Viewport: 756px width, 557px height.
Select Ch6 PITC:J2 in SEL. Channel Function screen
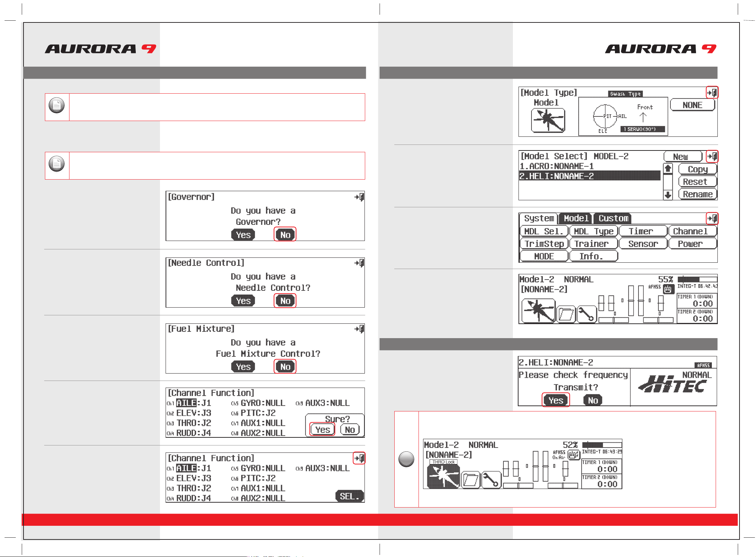click(258, 478)
